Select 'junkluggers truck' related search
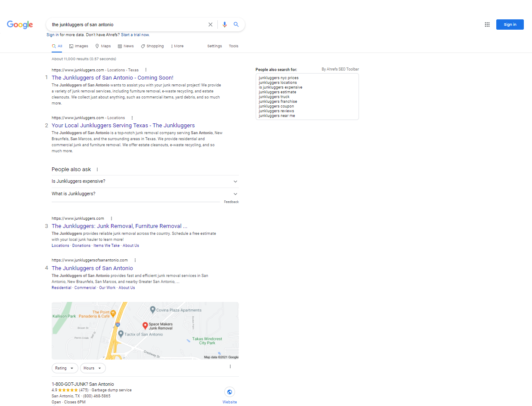 (x=274, y=97)
